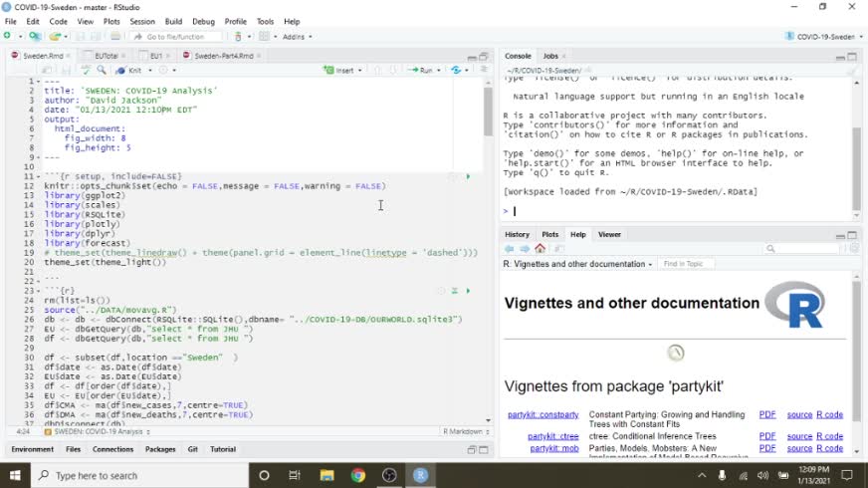868x488 pixels.
Task: Click the Insert chunk button
Action: coord(339,71)
